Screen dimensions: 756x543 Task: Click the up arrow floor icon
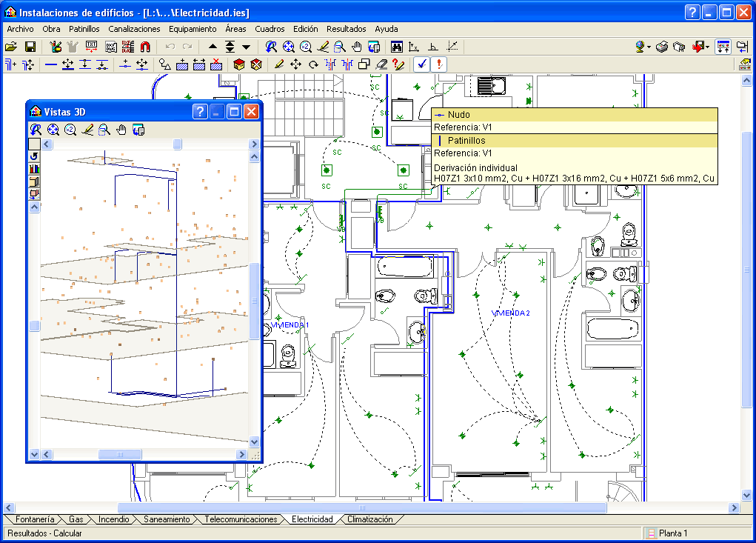[213, 47]
